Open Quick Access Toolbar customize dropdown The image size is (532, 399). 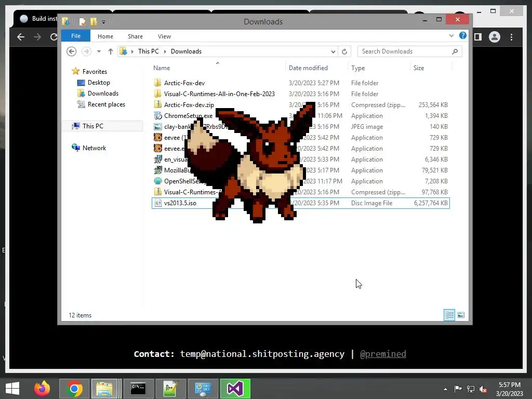point(103,22)
